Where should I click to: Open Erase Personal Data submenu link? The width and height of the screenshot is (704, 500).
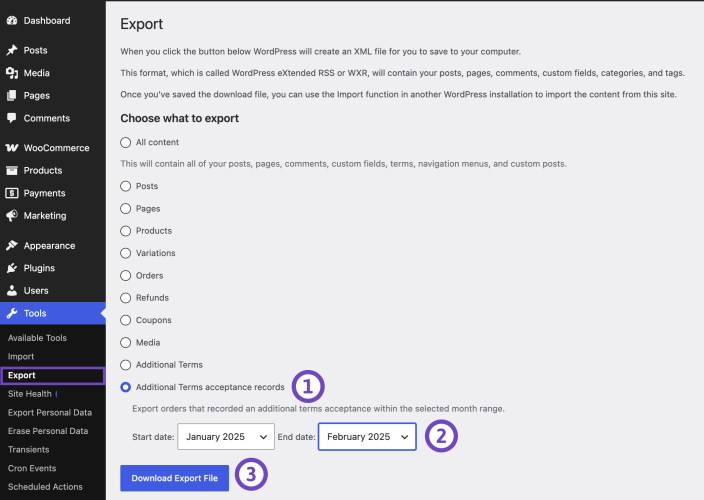tap(48, 431)
